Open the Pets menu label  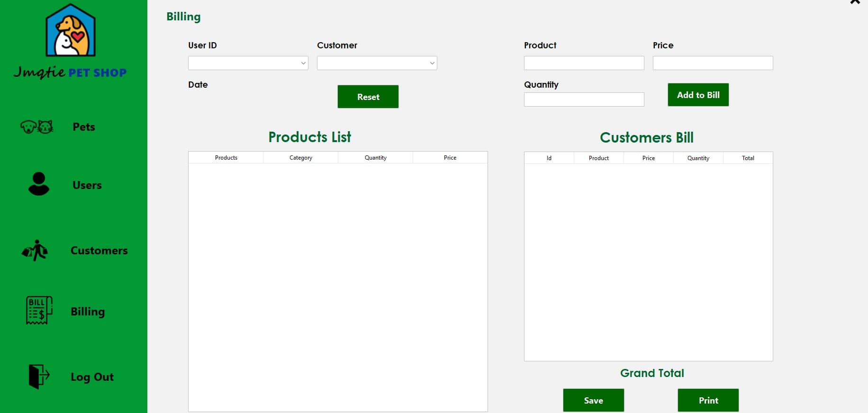click(x=84, y=127)
